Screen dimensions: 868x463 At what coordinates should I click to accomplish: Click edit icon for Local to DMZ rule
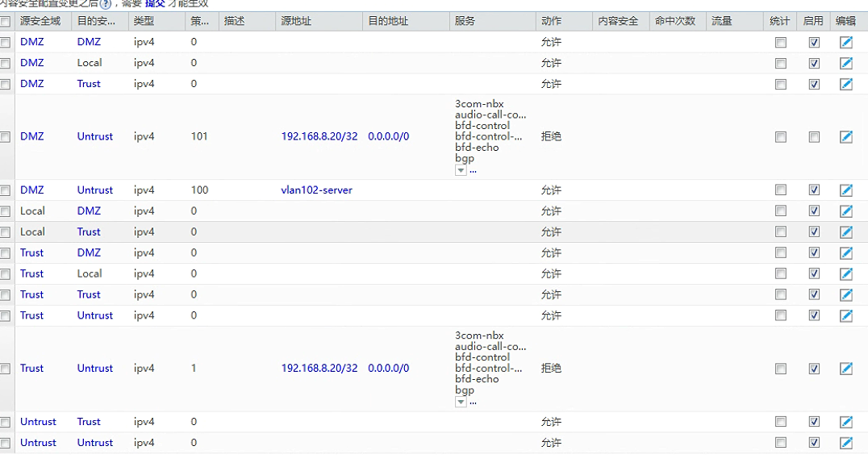coord(845,211)
